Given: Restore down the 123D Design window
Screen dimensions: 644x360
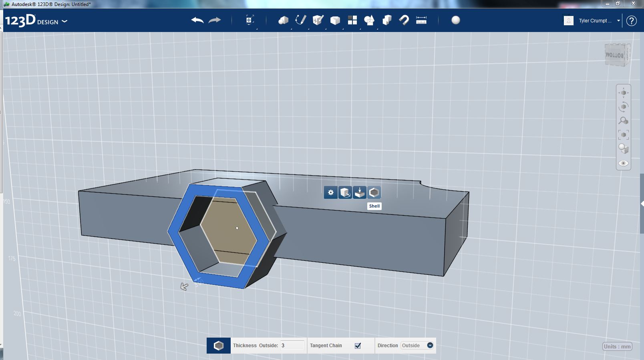Looking at the screenshot, I should pos(618,4).
